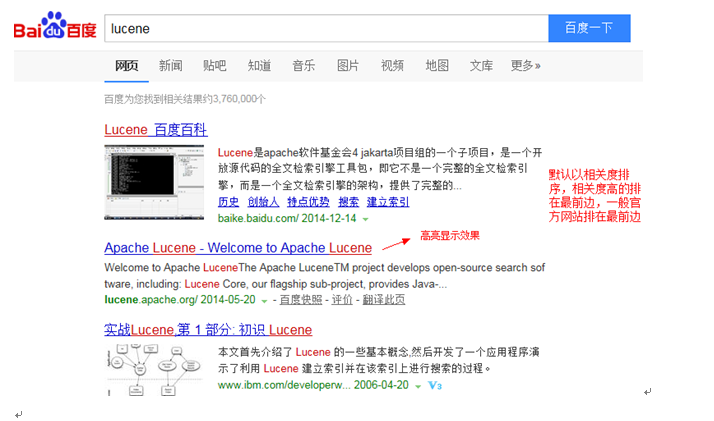Open the 音乐 tab
The image size is (714, 421).
click(x=303, y=66)
